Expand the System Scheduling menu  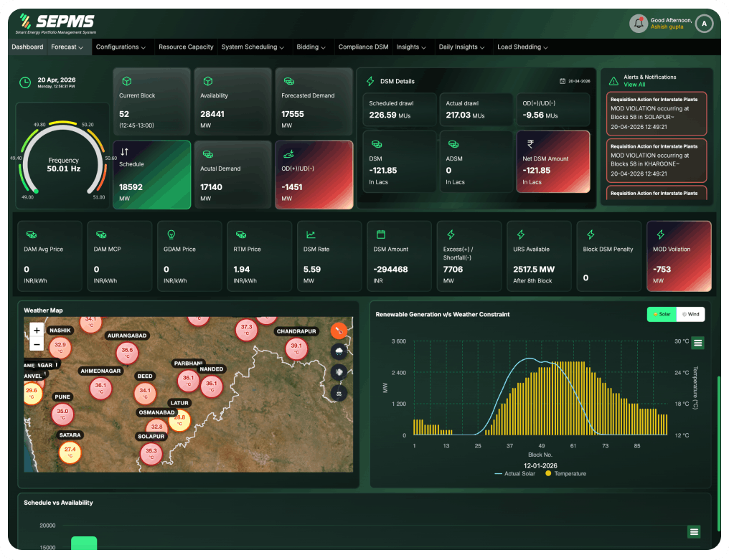pos(253,47)
